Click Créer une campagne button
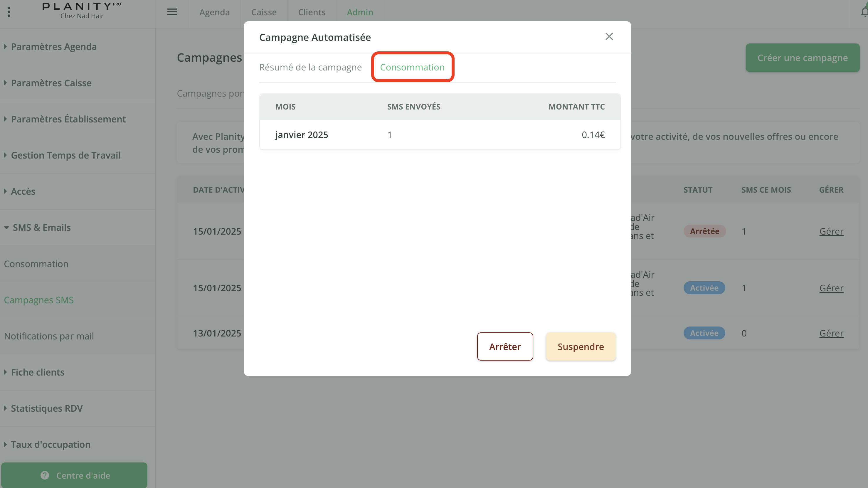Viewport: 868px width, 488px height. (802, 58)
